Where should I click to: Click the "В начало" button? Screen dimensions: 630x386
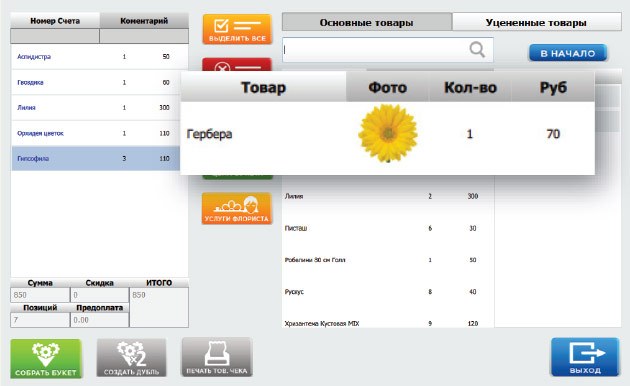coord(568,53)
